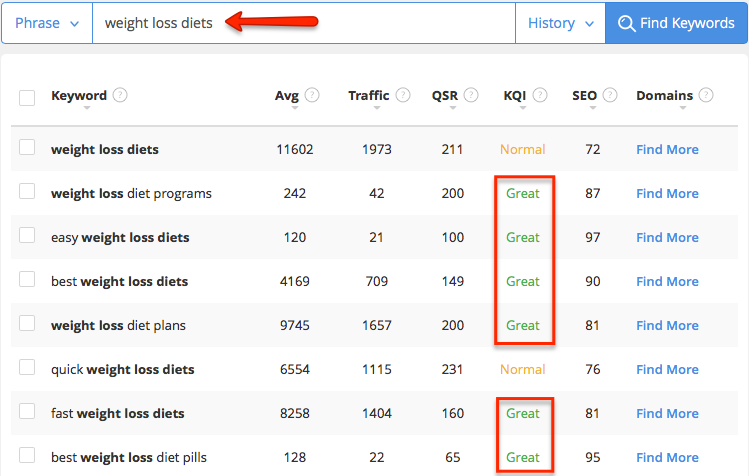Screen dimensions: 749x476
Task: Open the SEO column help icon
Action: [x=610, y=95]
